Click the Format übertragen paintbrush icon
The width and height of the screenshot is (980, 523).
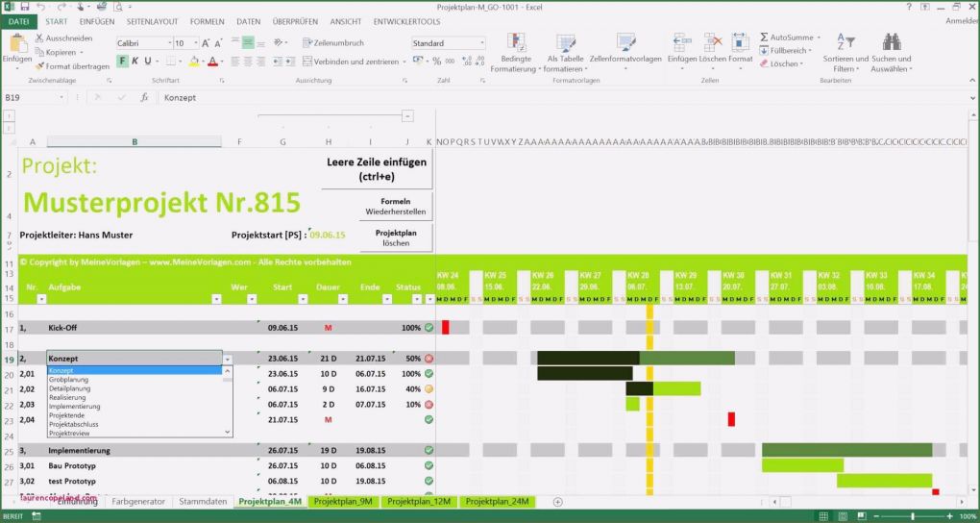(x=39, y=66)
